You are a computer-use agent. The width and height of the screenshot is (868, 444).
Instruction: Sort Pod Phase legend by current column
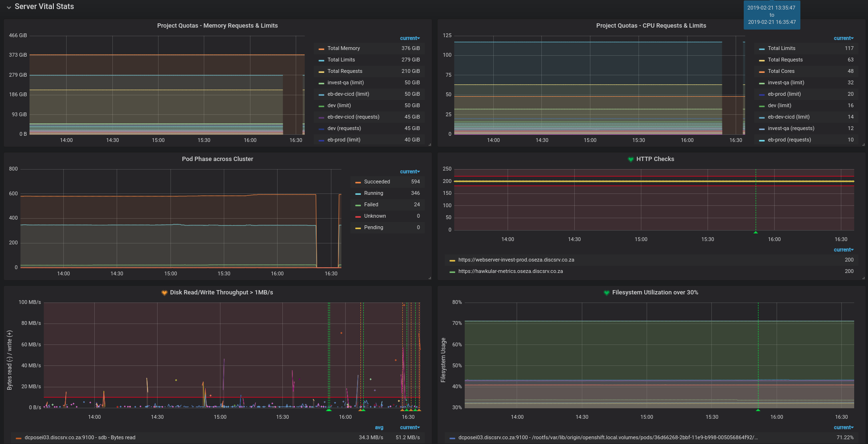tap(409, 172)
